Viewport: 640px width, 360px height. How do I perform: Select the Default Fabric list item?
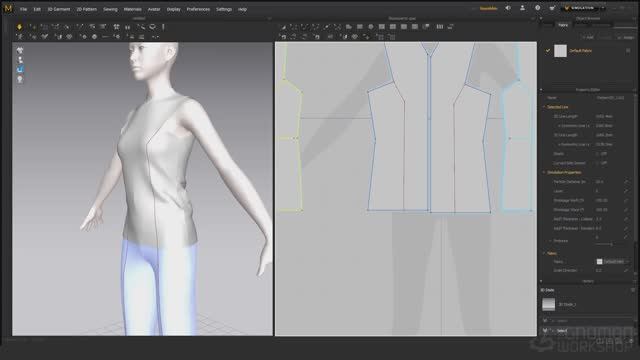588,51
